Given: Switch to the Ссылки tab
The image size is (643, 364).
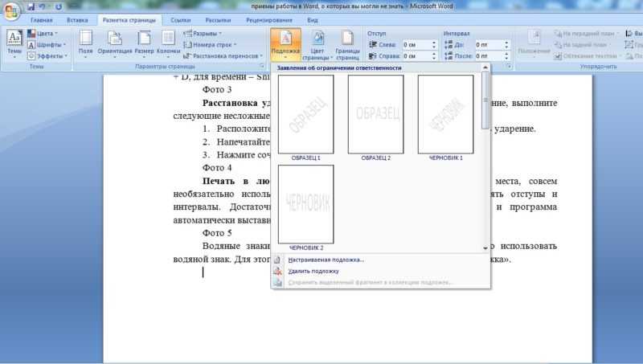Looking at the screenshot, I should pos(181,20).
